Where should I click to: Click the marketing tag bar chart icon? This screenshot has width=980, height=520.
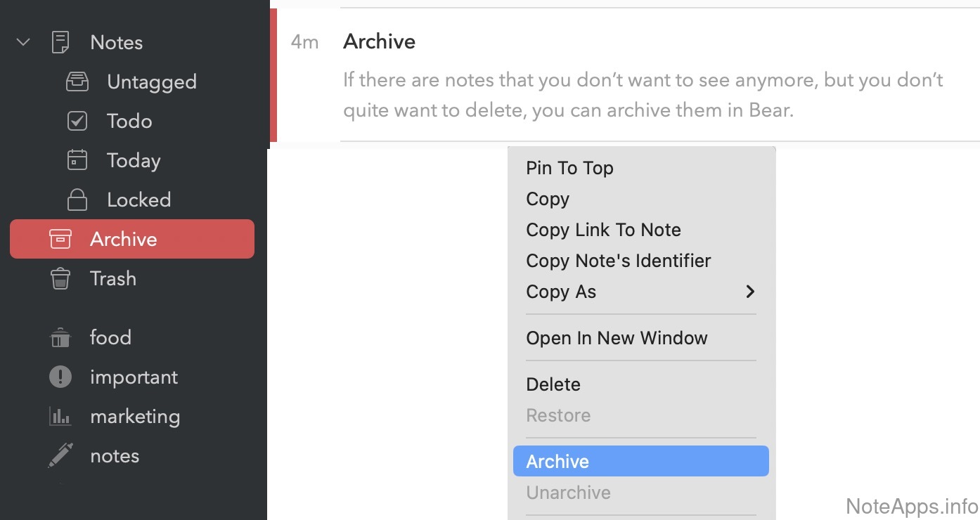coord(60,417)
